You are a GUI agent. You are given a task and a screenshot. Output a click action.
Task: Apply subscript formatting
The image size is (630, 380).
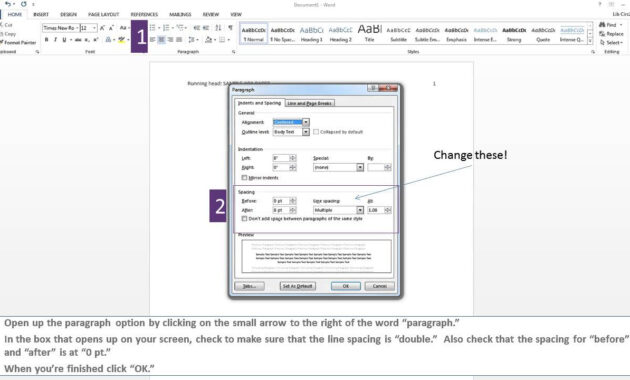point(87,40)
